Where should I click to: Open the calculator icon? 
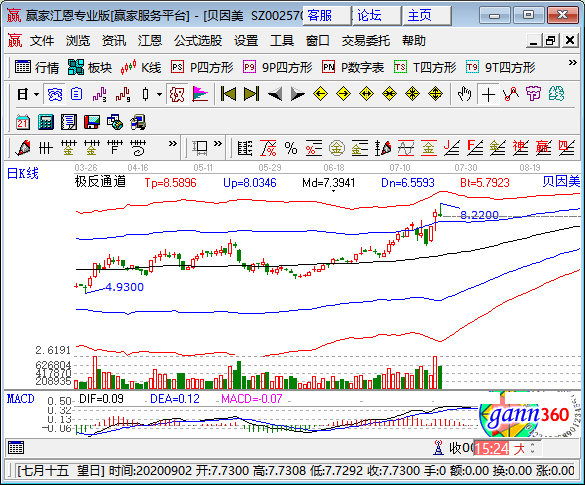[x=46, y=122]
